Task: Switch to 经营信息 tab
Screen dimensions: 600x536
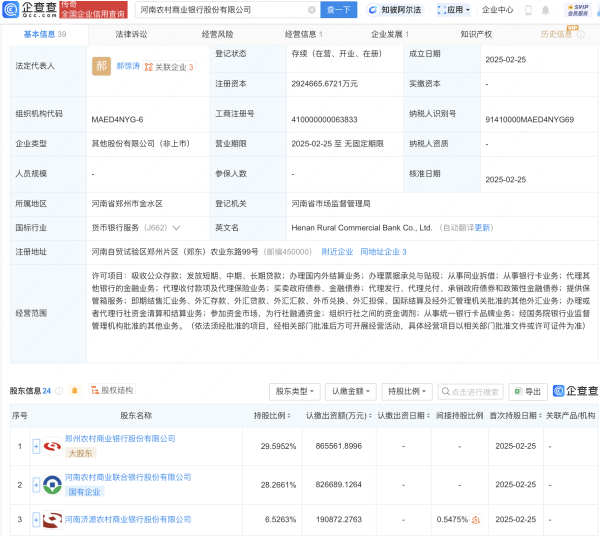Action: (304, 34)
